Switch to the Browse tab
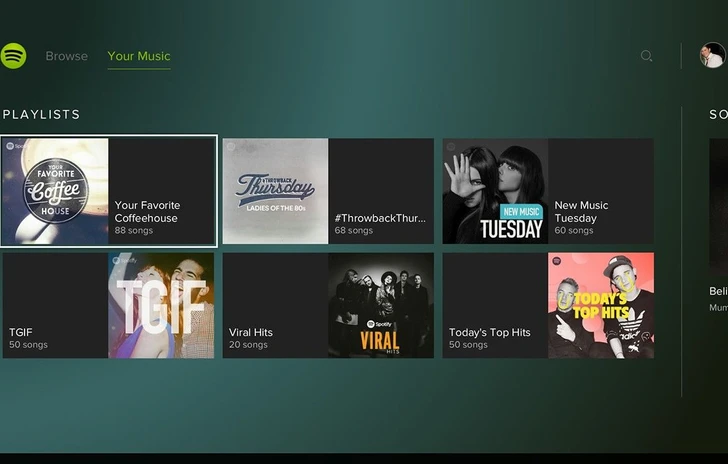 [x=66, y=56]
